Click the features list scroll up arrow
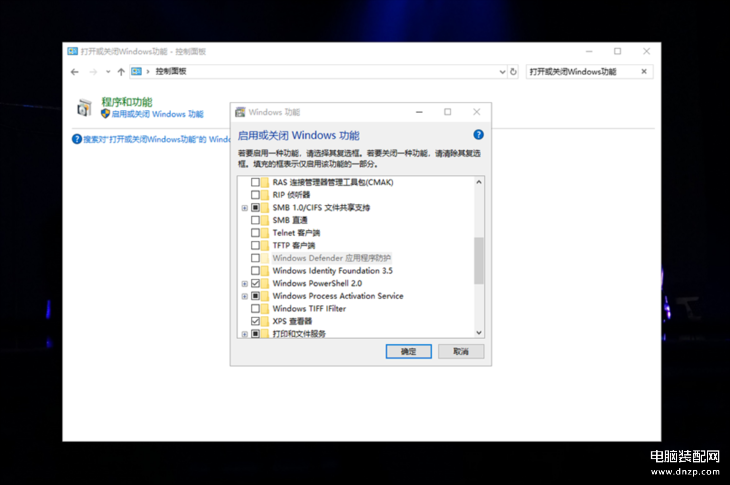 pos(479,182)
